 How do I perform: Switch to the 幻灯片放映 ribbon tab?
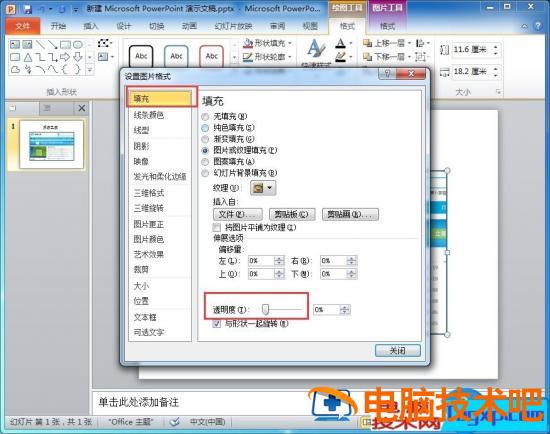point(233,26)
